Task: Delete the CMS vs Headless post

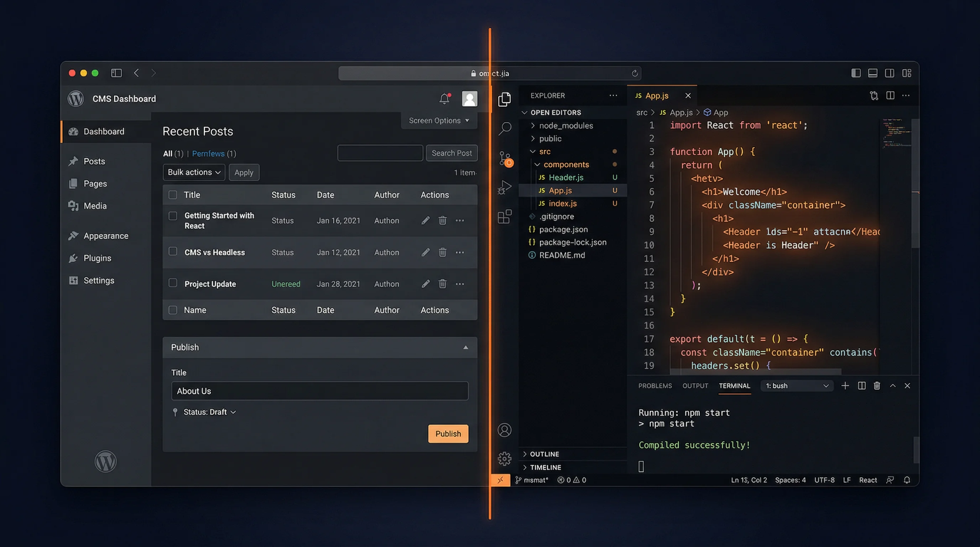Action: click(442, 252)
